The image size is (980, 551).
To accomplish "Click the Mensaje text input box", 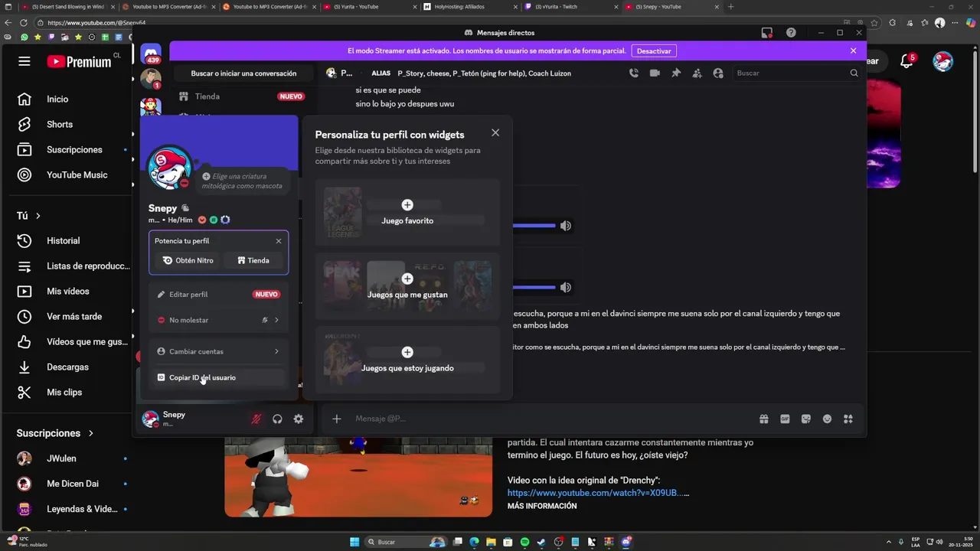I will tap(551, 419).
